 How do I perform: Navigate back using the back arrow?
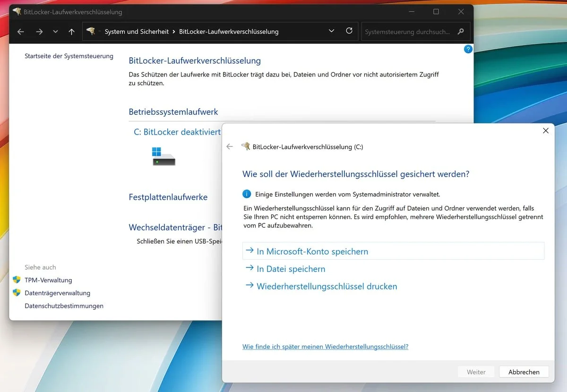click(x=20, y=32)
